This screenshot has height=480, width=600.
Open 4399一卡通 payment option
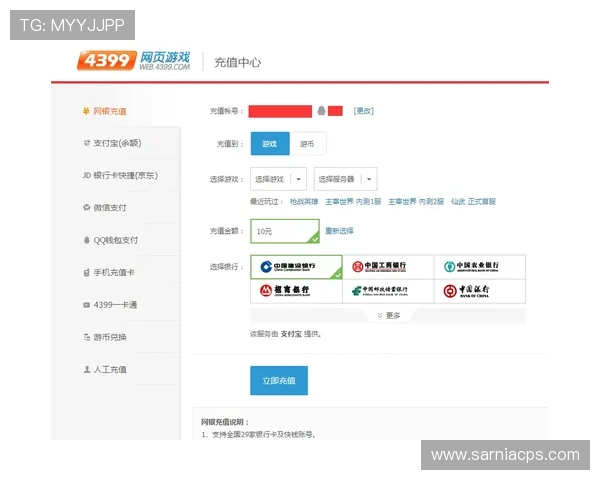click(x=115, y=304)
